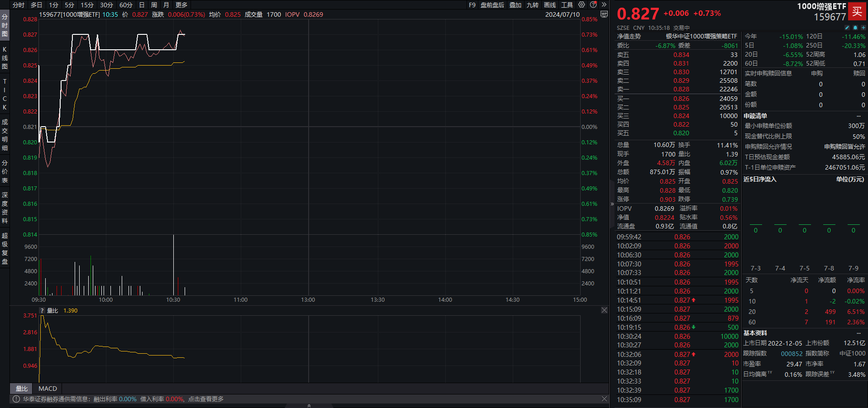This screenshot has width=868, height=408.
Task: Click the plus icon under ETF code
Action: coord(863,28)
